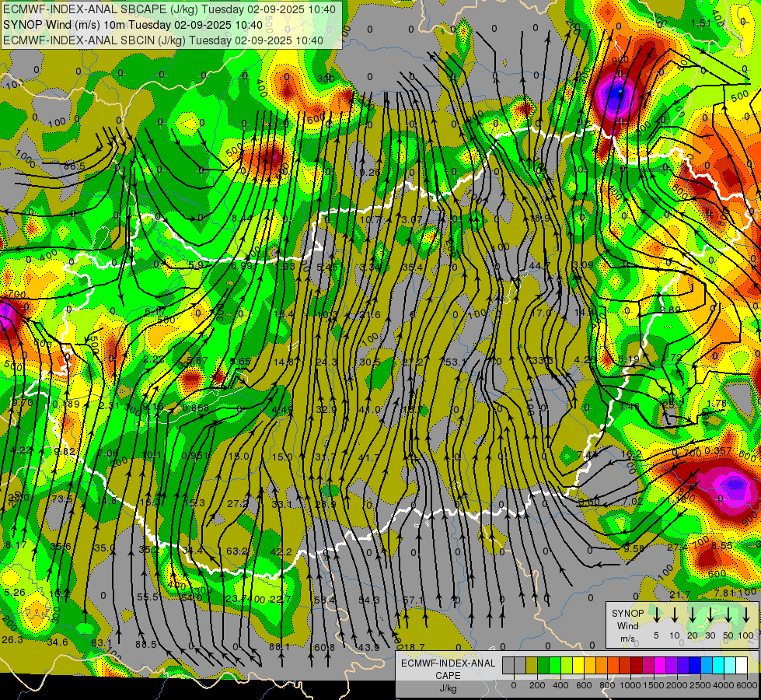The height and width of the screenshot is (700, 761).
Task: Click the '1500' tick label on the CAPE scale
Action: pos(654,685)
